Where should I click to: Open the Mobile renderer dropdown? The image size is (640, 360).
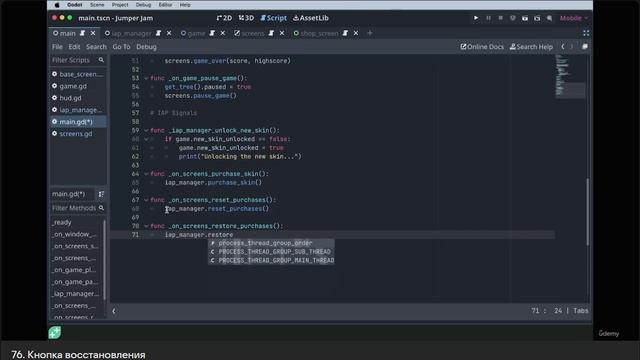pyautogui.click(x=574, y=18)
